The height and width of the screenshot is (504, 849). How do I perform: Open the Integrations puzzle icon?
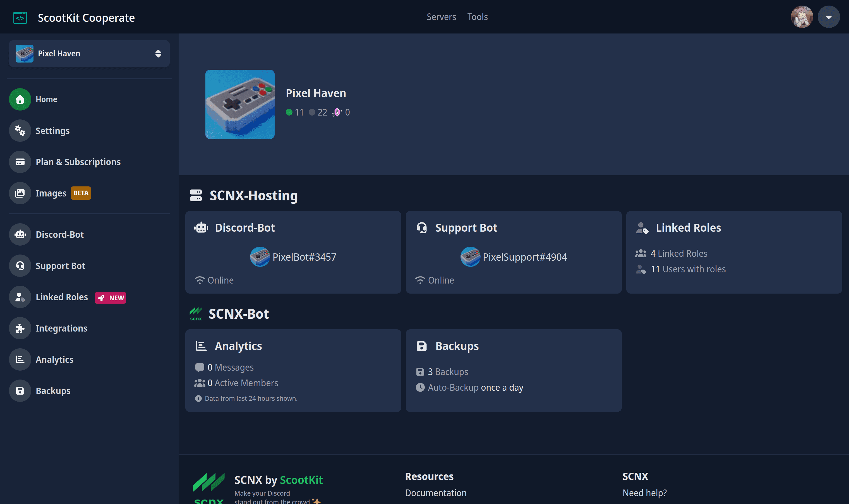pos(20,328)
